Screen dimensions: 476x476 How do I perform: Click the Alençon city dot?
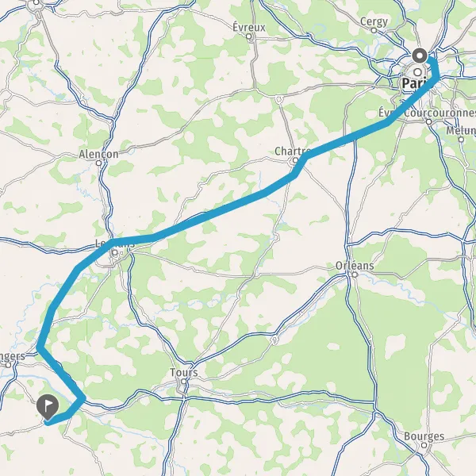[98, 163]
